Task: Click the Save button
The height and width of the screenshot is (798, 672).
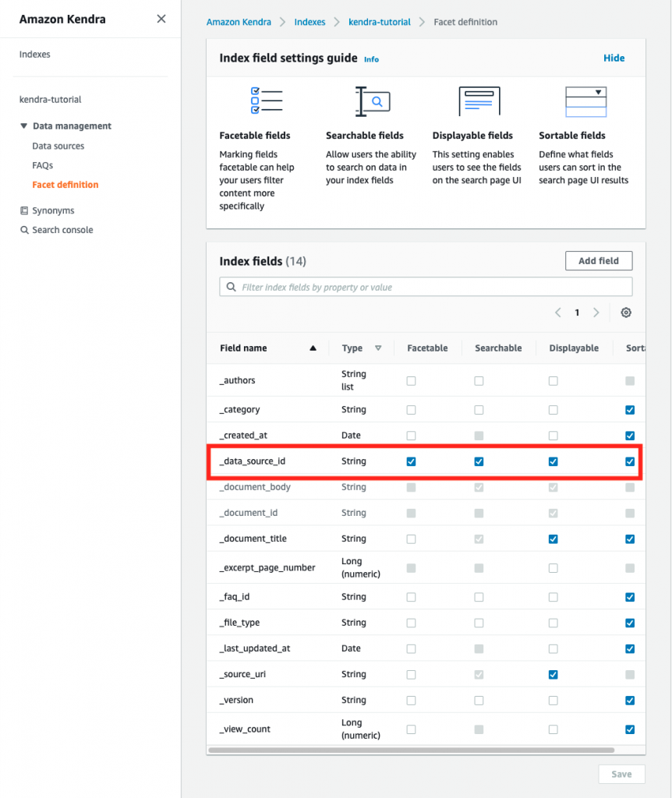Action: (x=621, y=774)
